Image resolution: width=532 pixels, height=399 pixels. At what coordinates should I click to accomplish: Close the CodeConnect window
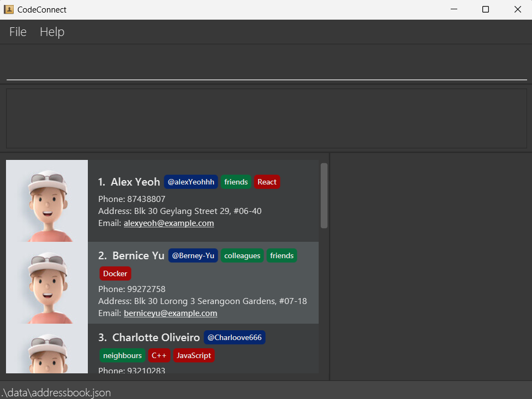(x=517, y=9)
